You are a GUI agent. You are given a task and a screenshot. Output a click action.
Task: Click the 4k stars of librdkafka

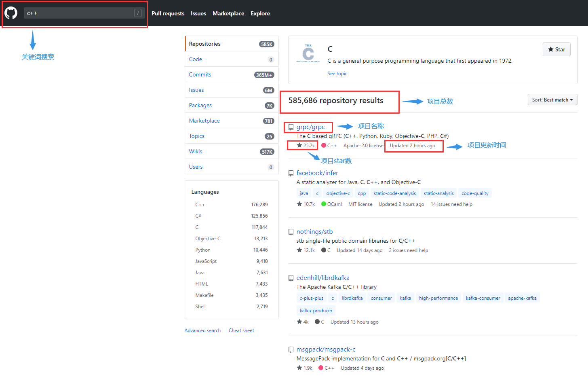303,322
